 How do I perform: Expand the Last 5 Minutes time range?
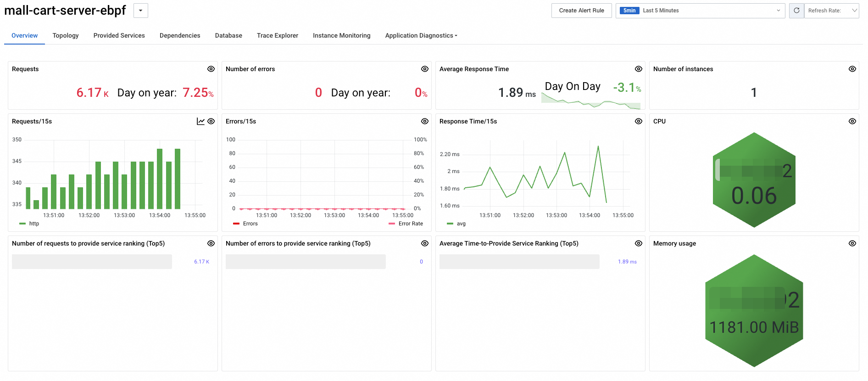pyautogui.click(x=700, y=11)
